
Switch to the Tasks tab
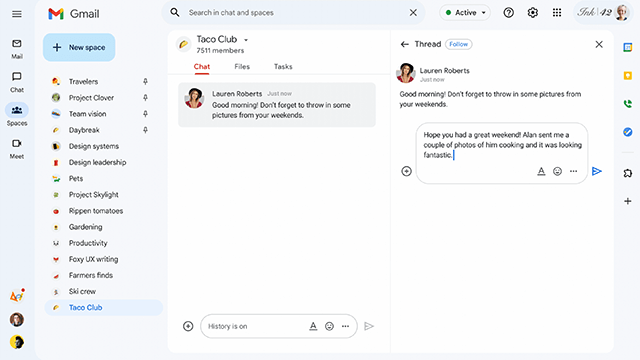283,67
